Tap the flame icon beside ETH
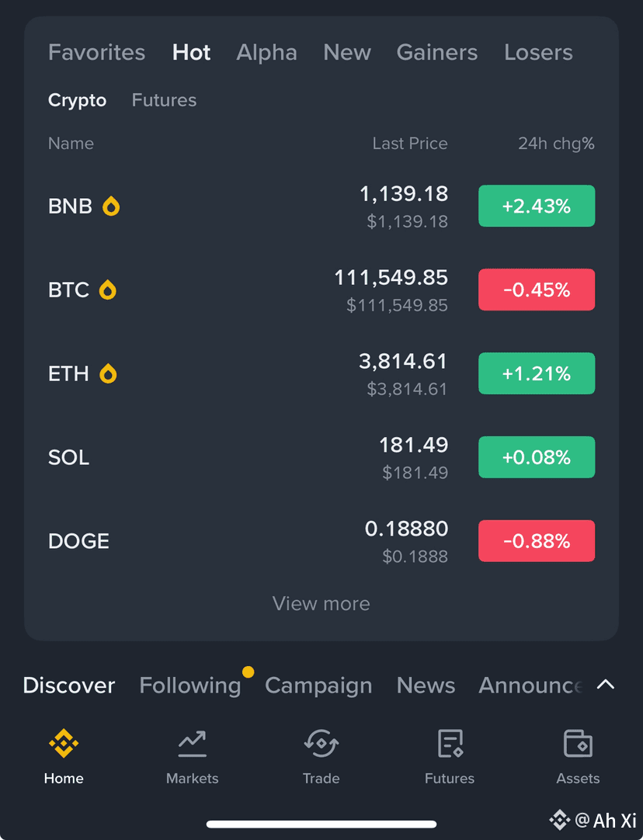The width and height of the screenshot is (643, 840). click(x=108, y=373)
